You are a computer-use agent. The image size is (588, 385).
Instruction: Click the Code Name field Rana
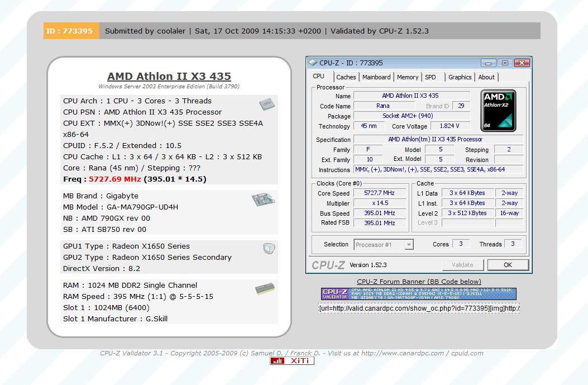[383, 106]
